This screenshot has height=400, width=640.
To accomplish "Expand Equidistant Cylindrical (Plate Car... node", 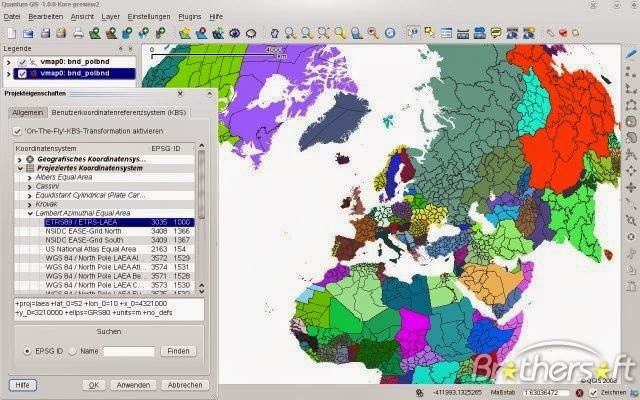I will pos(29,196).
